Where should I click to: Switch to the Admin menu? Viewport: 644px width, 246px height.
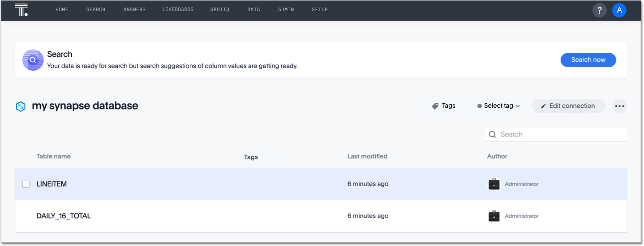pos(286,9)
